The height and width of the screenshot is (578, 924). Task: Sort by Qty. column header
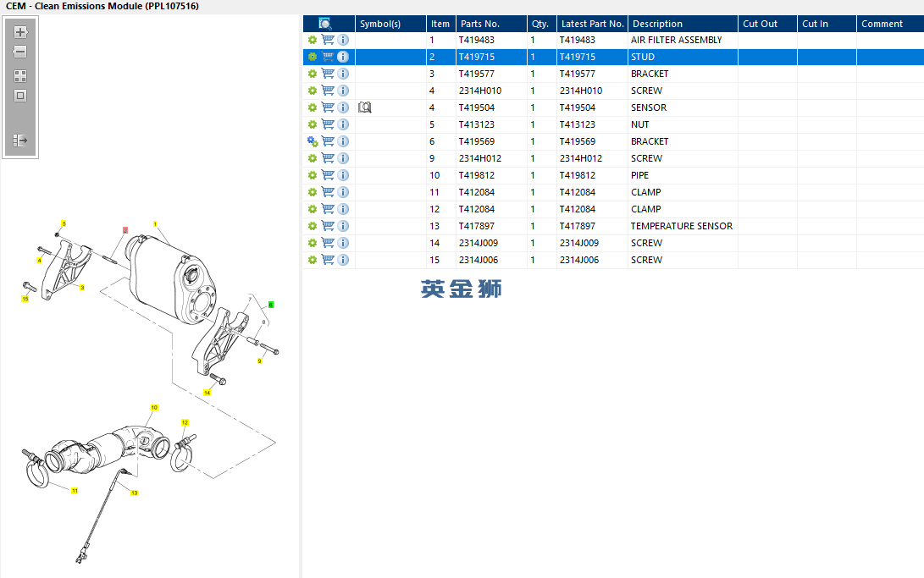[x=541, y=24]
